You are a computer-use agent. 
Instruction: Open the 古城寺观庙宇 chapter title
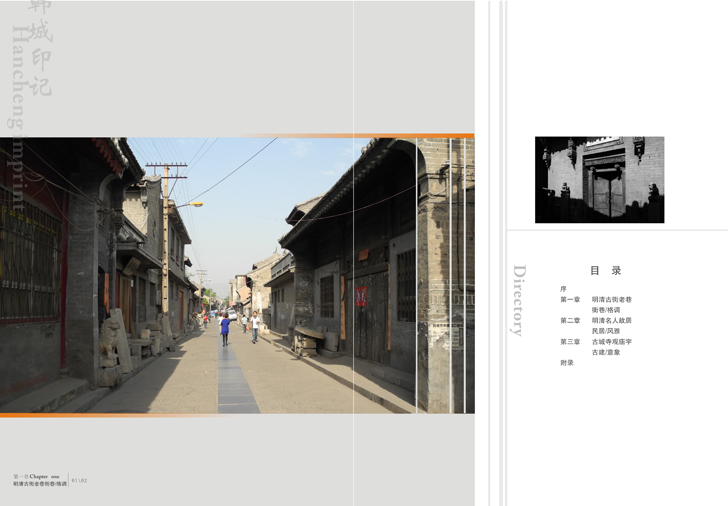(611, 342)
